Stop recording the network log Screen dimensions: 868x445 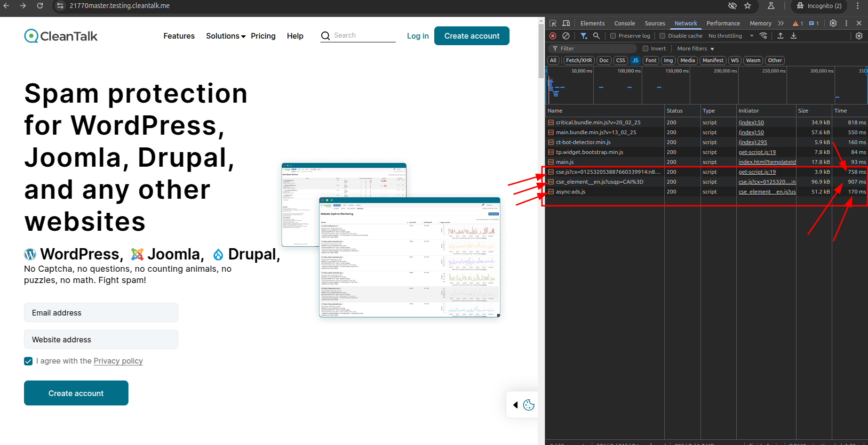coord(553,36)
